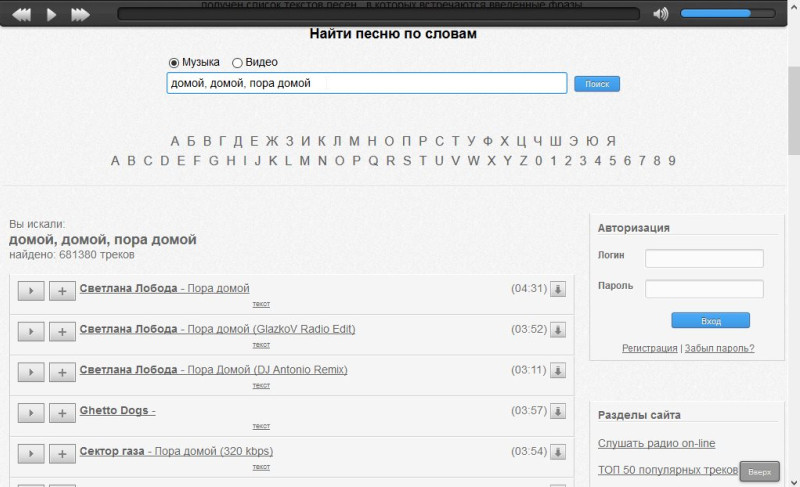Browse artists by Cyrillic letter Ш
The height and width of the screenshot is (487, 800).
556,141
